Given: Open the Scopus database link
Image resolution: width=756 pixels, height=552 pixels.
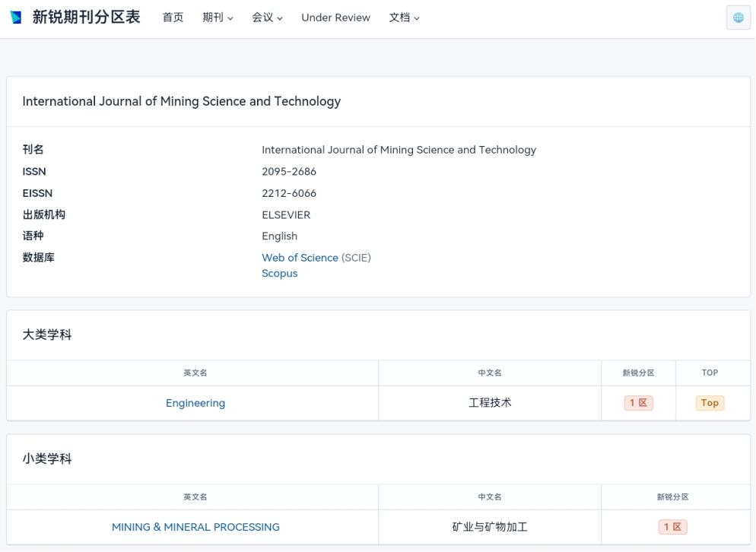Looking at the screenshot, I should tap(279, 274).
